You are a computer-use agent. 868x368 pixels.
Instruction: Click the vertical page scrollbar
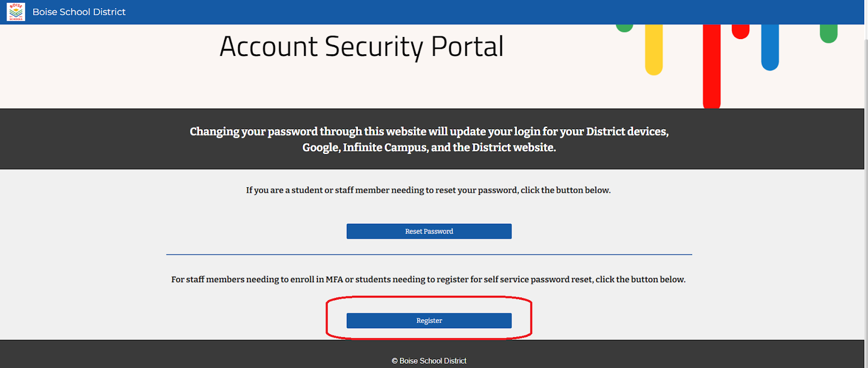pos(866,184)
